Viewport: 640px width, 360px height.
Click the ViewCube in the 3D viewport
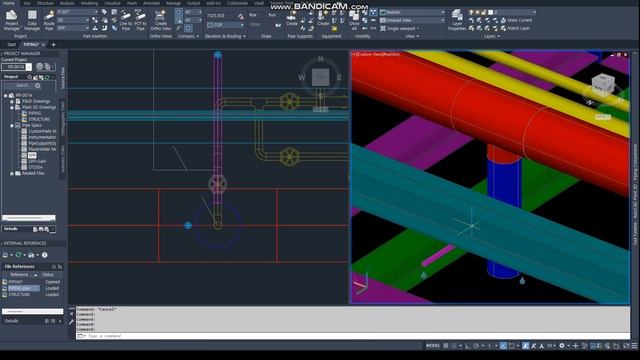[x=603, y=84]
